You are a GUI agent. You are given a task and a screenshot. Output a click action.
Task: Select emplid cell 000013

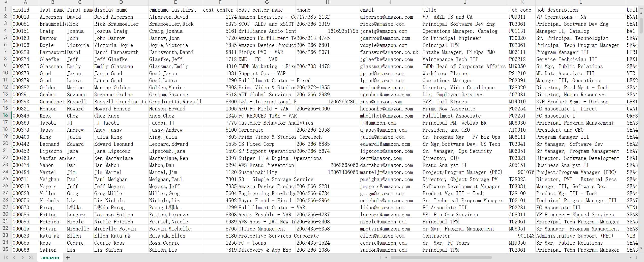pos(25,17)
